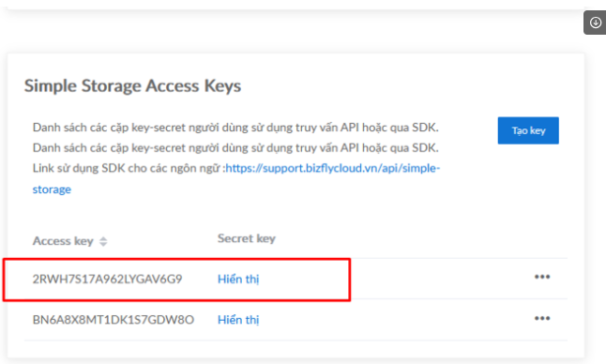This screenshot has height=364, width=606.
Task: Click the download icon in top corner
Action: (595, 23)
